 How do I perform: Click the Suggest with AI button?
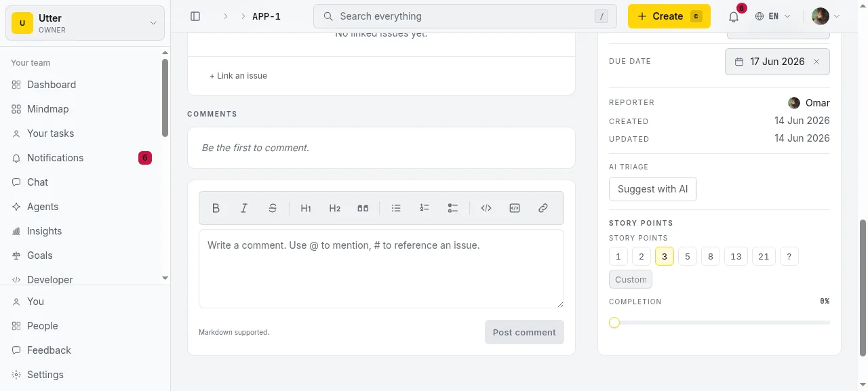coord(653,189)
